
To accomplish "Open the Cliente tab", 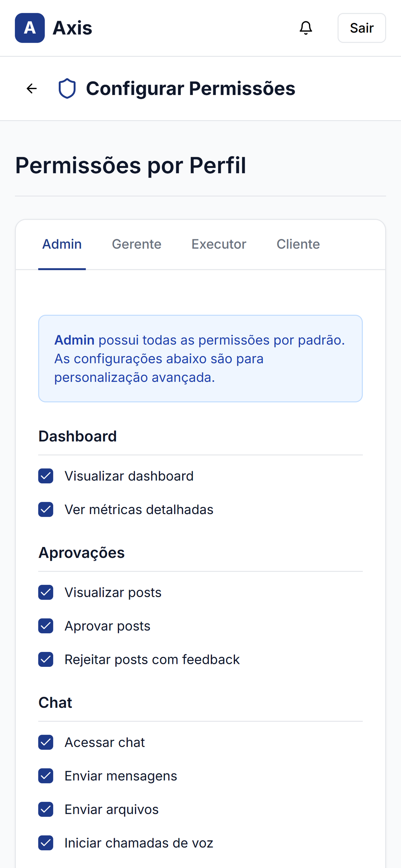I will point(298,244).
